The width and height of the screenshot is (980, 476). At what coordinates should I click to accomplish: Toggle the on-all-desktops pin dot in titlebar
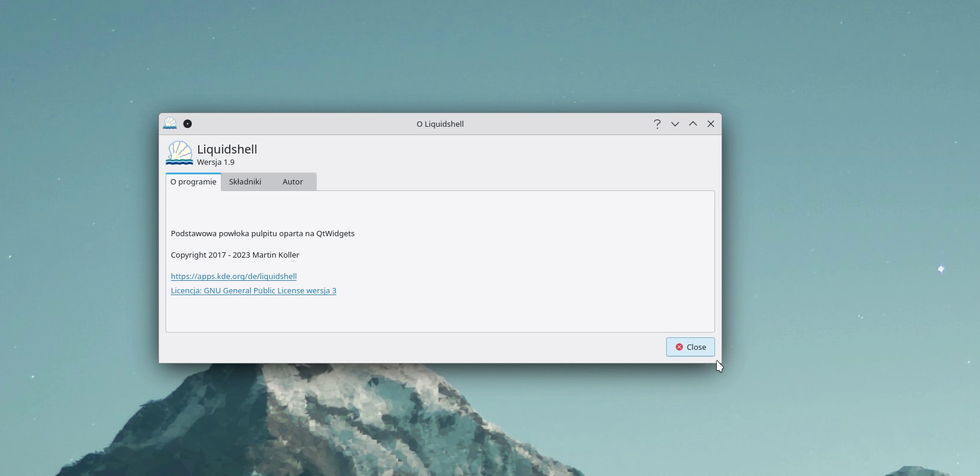tap(188, 124)
